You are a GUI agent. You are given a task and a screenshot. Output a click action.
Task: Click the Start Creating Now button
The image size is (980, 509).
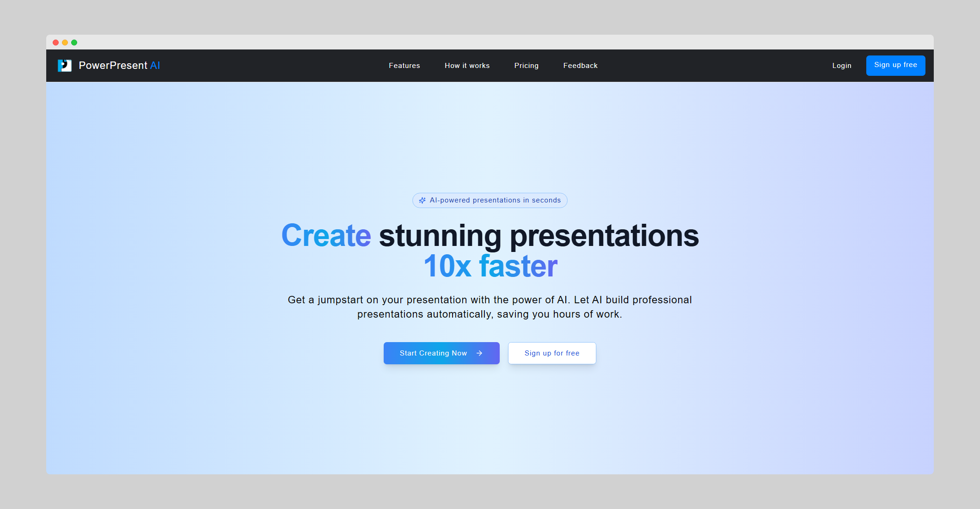(x=441, y=353)
